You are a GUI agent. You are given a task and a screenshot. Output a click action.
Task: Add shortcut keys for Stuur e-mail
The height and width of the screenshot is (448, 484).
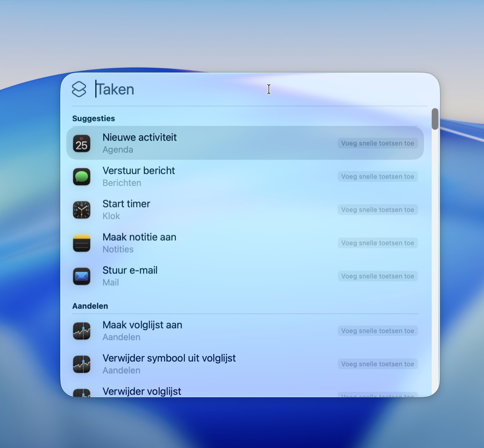[x=377, y=276]
